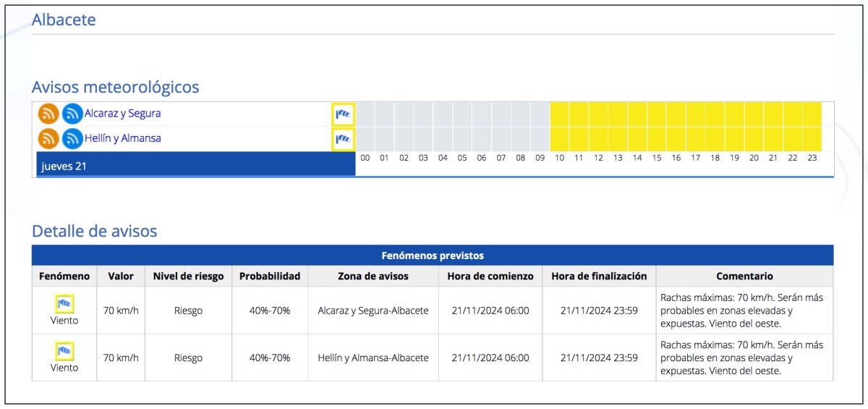Click Riesgo cell in Alcaraz y Segura-Albacete row

point(188,311)
